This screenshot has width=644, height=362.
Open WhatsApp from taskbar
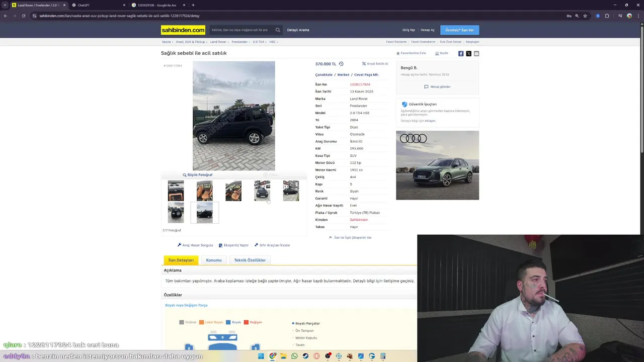(x=294, y=356)
